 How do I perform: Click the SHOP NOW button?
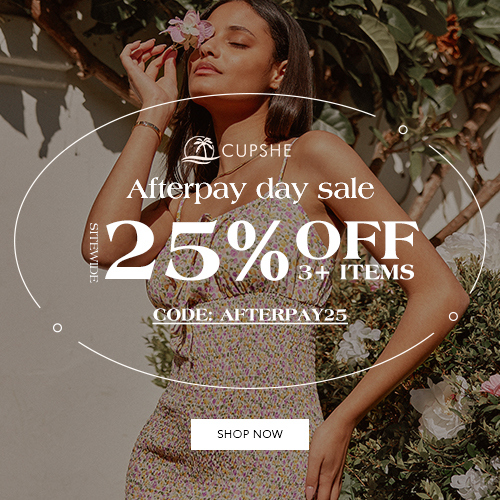(250, 434)
